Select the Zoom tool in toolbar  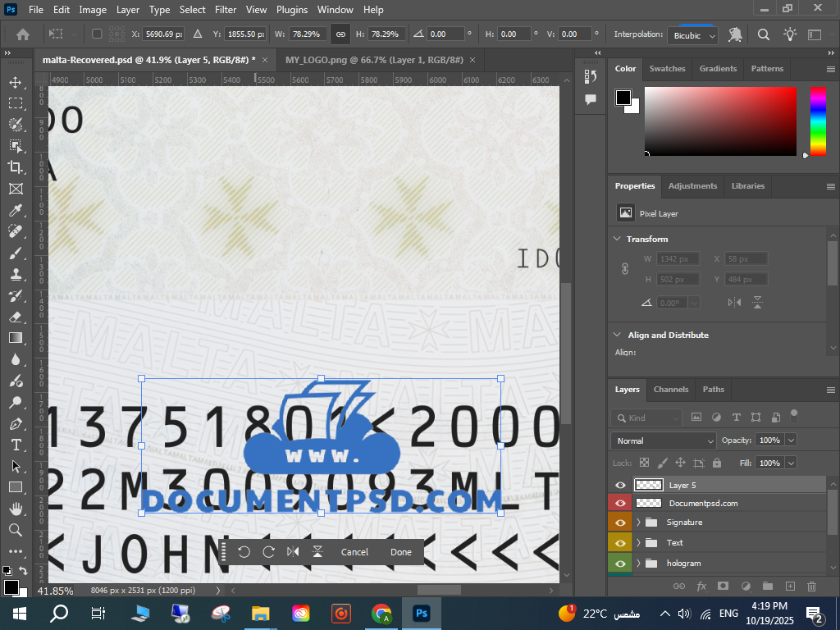16,530
